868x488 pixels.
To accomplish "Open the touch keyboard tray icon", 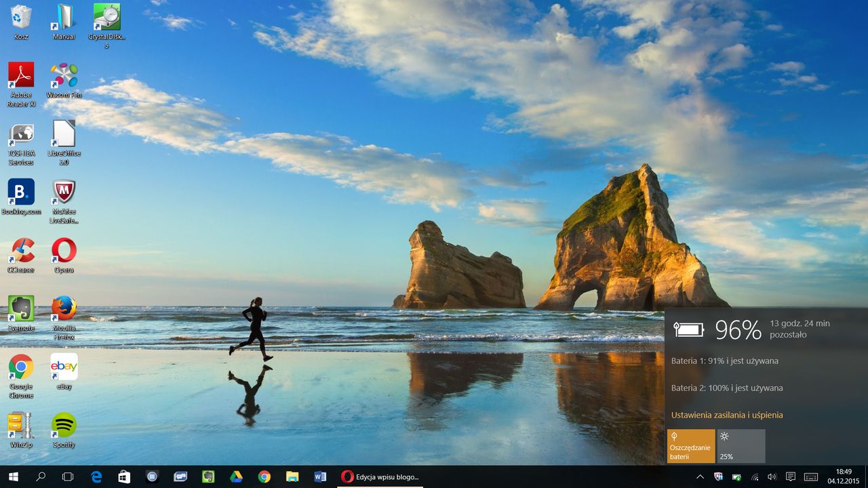I will (810, 476).
